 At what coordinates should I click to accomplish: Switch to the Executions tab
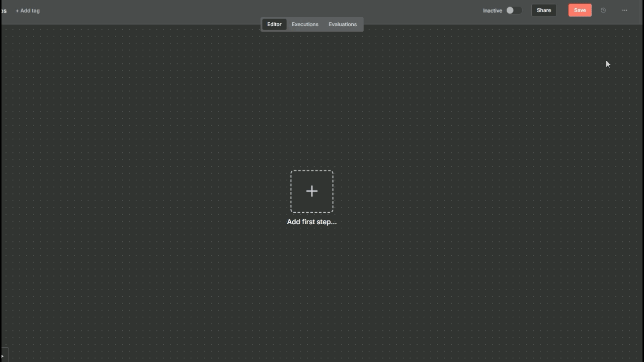point(305,24)
